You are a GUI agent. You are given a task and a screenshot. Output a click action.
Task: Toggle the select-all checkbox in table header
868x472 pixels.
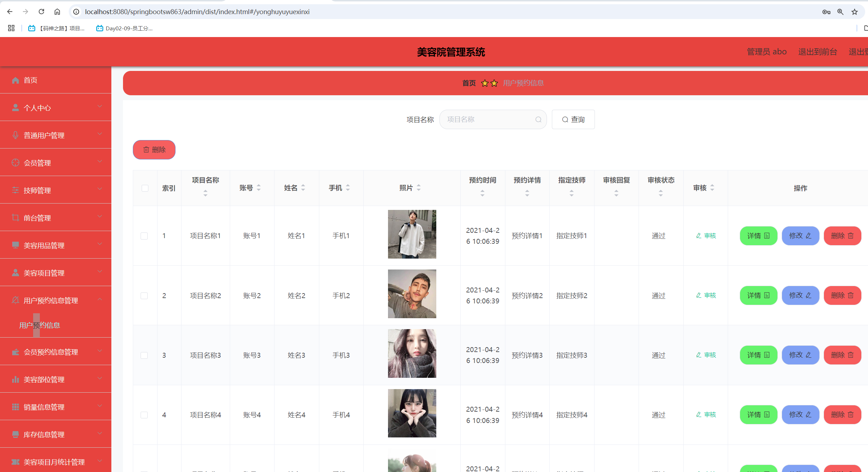click(x=145, y=188)
